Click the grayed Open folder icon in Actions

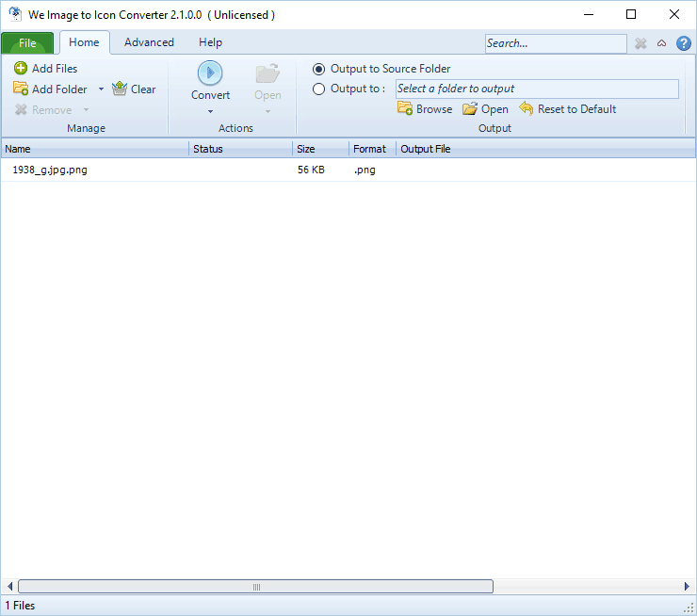click(267, 73)
